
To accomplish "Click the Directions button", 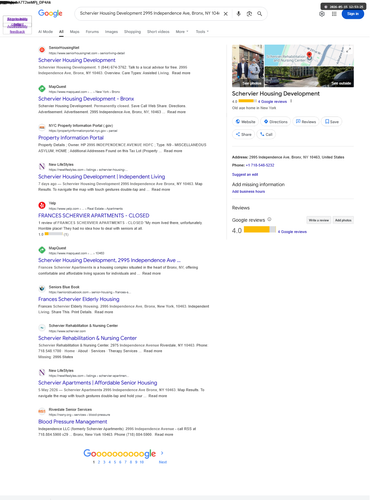I will [276, 122].
